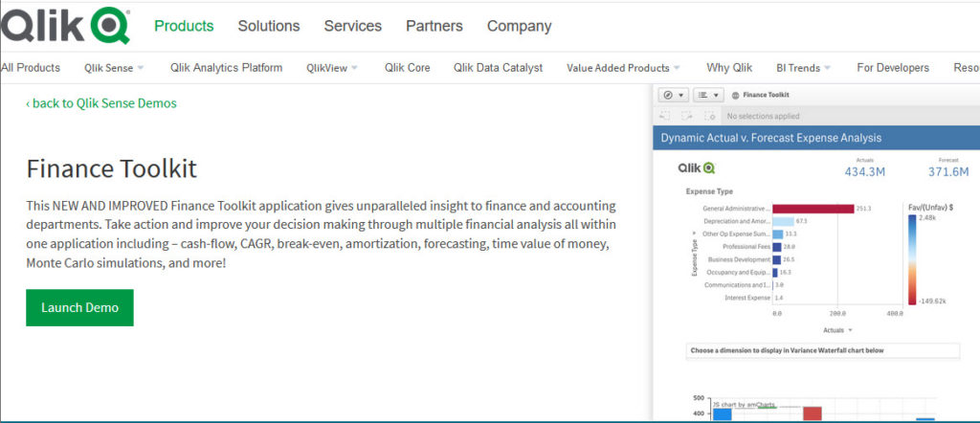Click the Qlik logo in the header

(x=65, y=26)
